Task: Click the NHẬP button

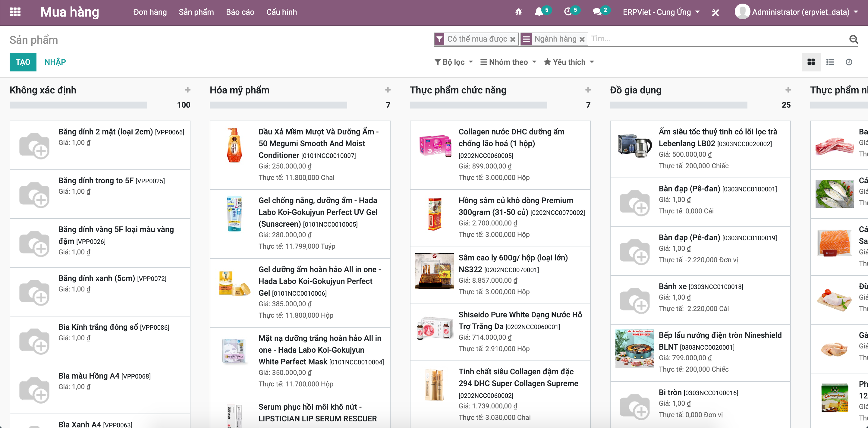Action: pos(55,62)
